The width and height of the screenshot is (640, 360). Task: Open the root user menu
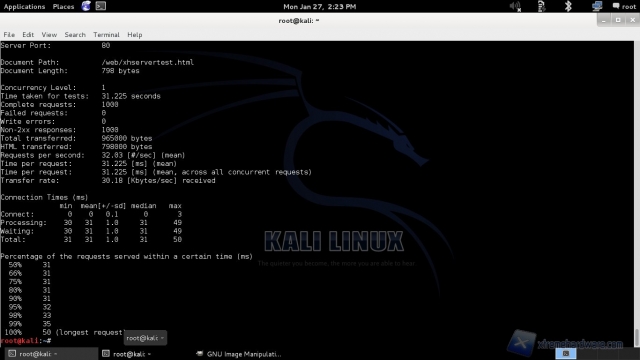point(629,7)
